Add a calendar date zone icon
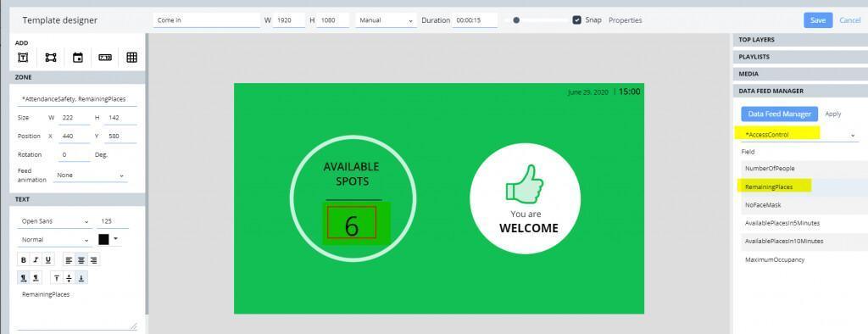This screenshot has width=868, height=334. click(78, 58)
